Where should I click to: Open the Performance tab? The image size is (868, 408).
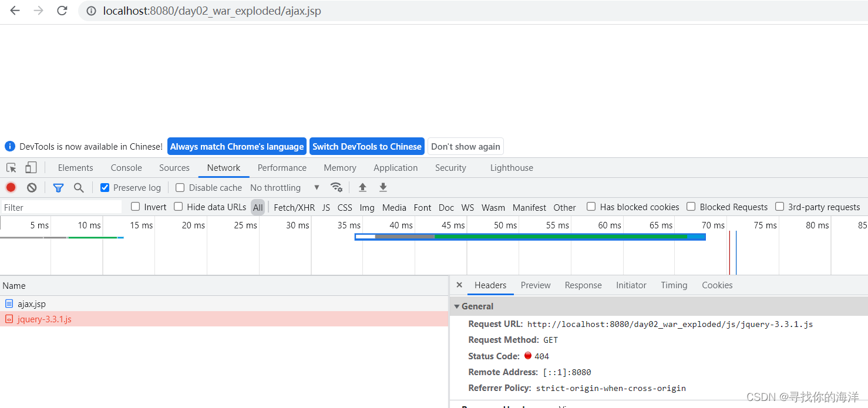pos(282,168)
